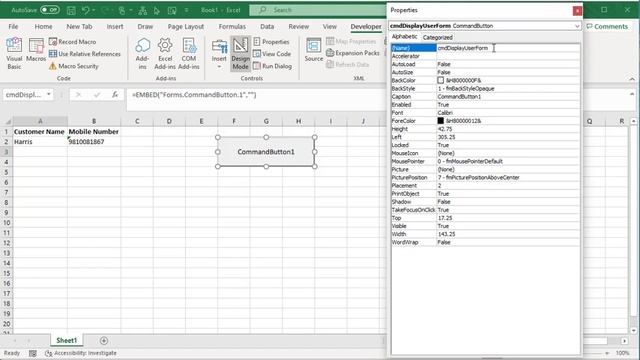Click the Insert Function fx icon

click(x=115, y=95)
